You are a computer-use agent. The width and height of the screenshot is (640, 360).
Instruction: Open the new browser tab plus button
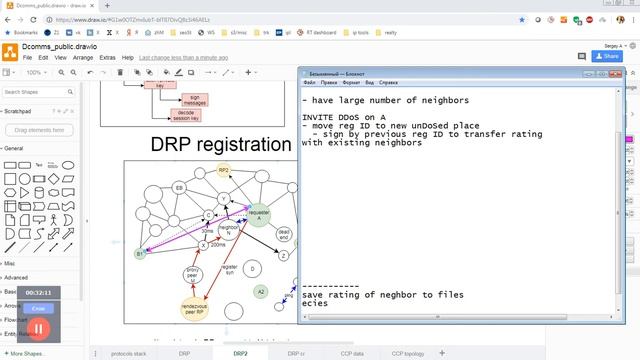point(107,6)
